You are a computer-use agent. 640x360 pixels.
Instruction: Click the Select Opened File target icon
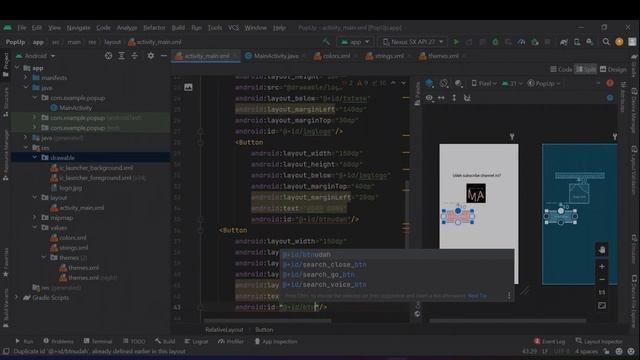pos(109,56)
